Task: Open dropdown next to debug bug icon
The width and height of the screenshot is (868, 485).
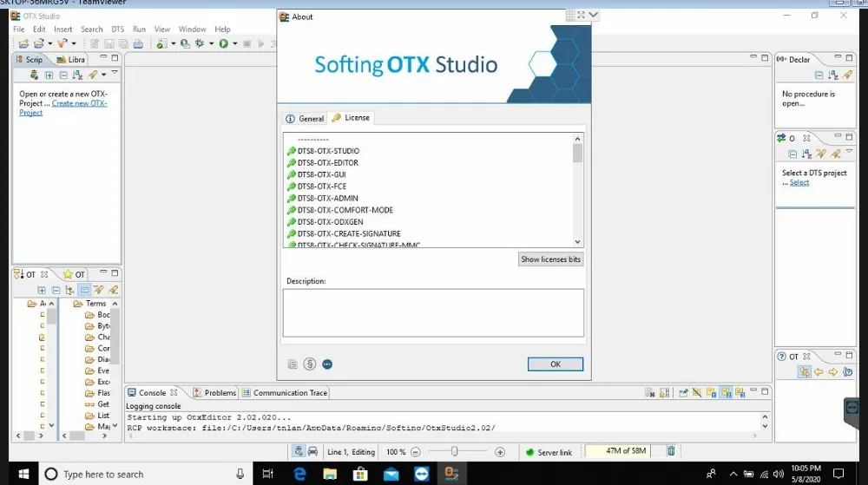Action: click(212, 43)
